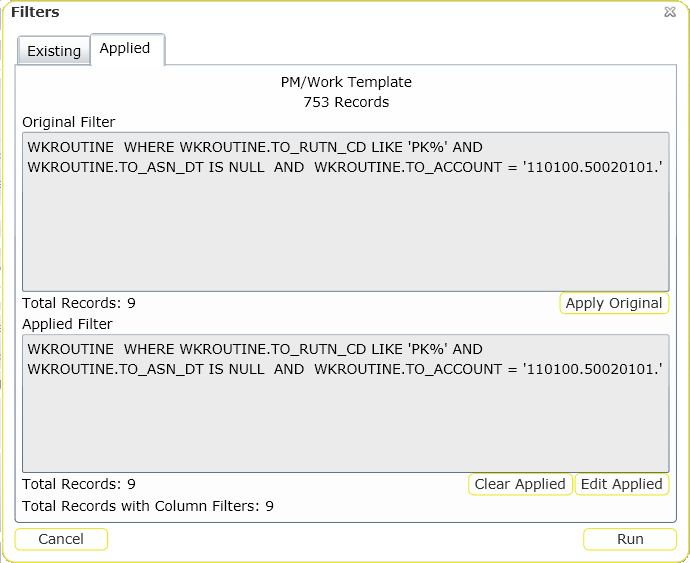The width and height of the screenshot is (690, 563).
Task: Click Total Records with Column Filters text
Action: (148, 506)
